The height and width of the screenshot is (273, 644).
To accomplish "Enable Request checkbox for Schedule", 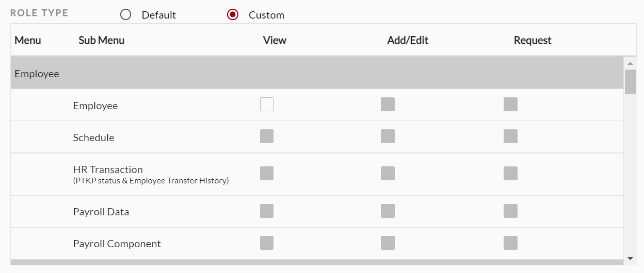I will (x=510, y=136).
